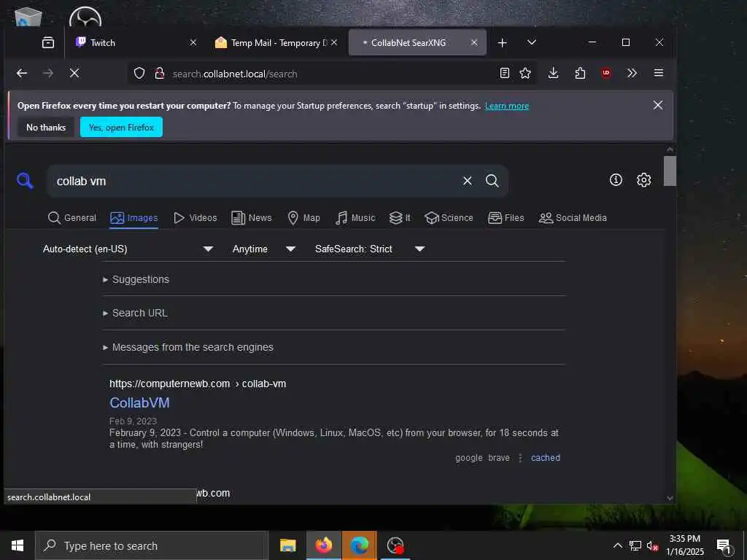Select the Videos search category
Image resolution: width=747 pixels, height=560 pixels.
pos(195,217)
